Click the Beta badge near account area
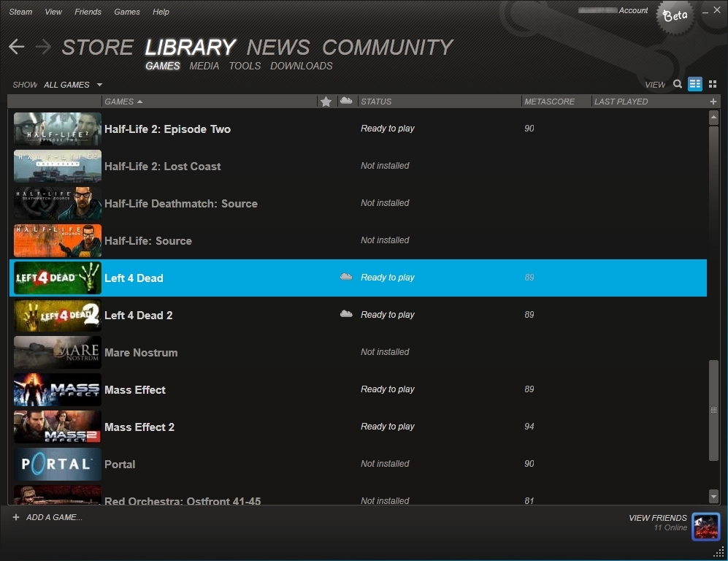Image resolution: width=728 pixels, height=561 pixels. point(675,15)
